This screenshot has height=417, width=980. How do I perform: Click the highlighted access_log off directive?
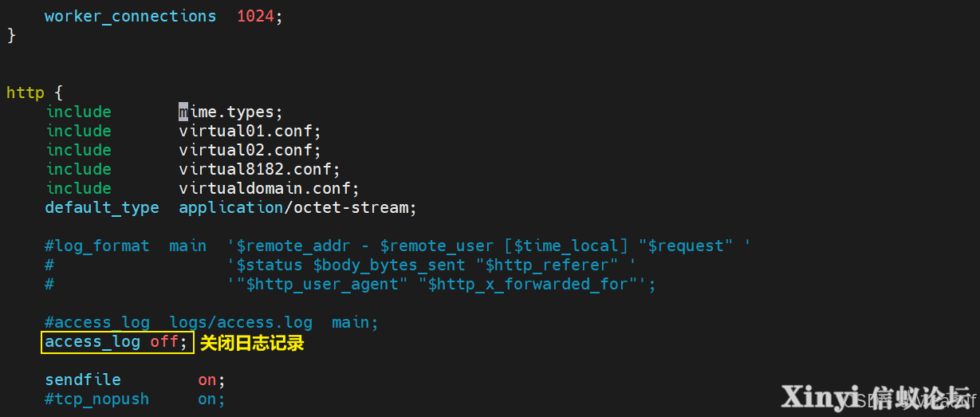point(117,343)
